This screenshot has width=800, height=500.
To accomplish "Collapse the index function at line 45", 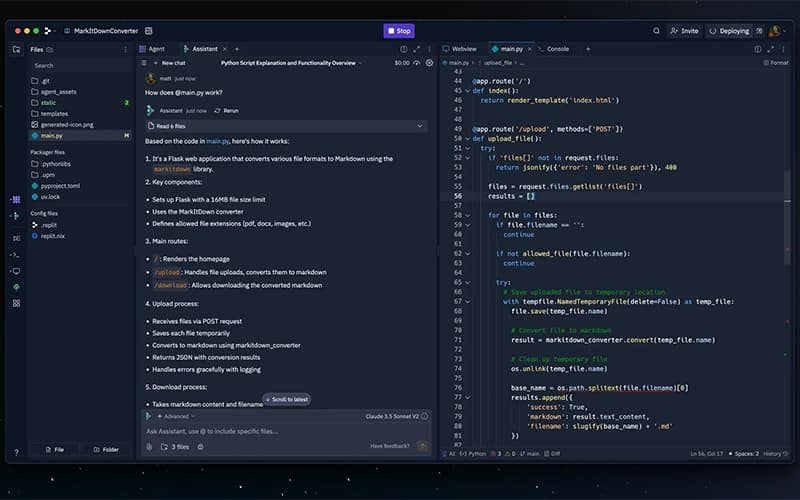I will (x=467, y=91).
